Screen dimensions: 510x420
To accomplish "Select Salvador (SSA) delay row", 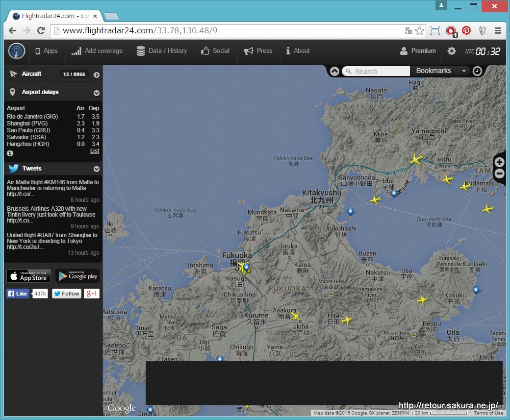I will (53, 137).
